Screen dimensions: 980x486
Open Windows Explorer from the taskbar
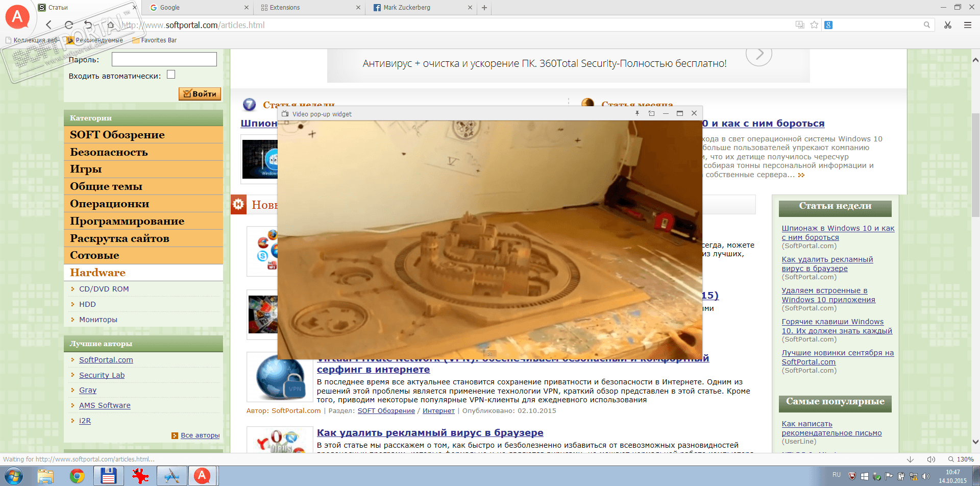coord(45,476)
